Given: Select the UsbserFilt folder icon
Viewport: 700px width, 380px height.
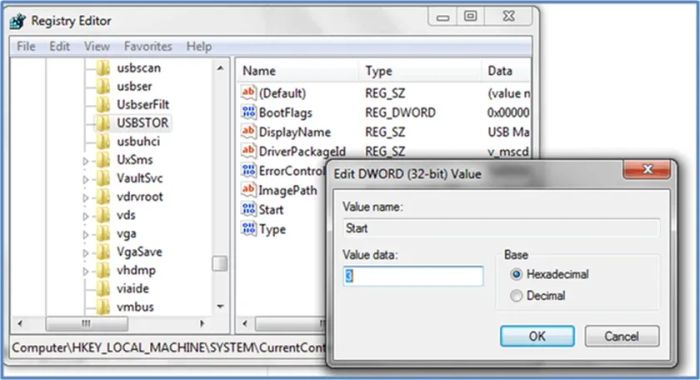Looking at the screenshot, I should tap(103, 104).
